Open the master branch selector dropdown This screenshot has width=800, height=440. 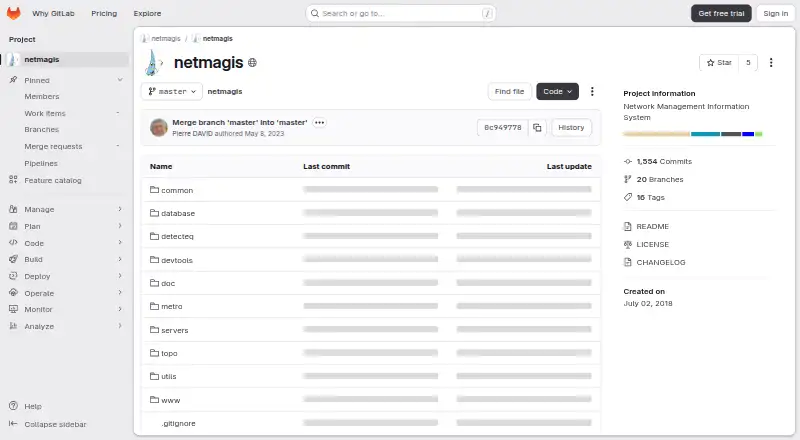coord(172,91)
